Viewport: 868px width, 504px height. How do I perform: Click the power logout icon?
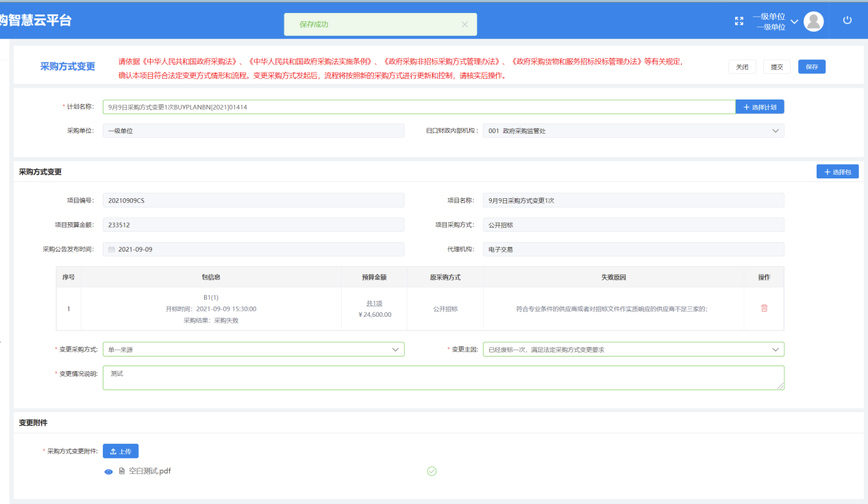tap(847, 21)
